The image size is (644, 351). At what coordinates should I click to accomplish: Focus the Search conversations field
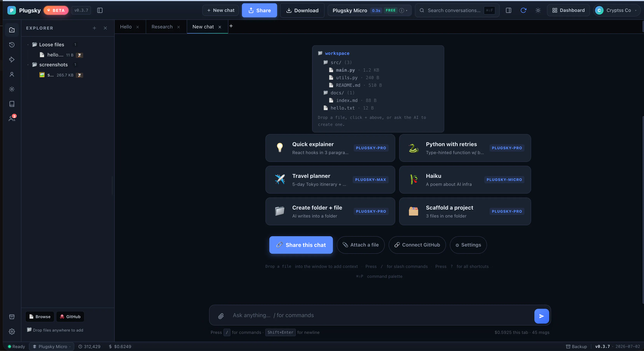[457, 10]
